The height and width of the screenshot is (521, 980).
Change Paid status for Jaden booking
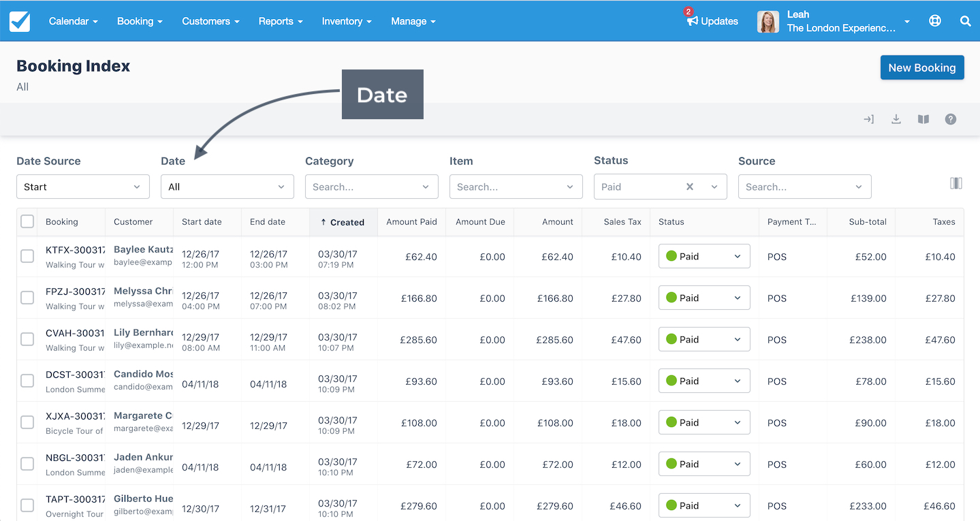(x=704, y=464)
